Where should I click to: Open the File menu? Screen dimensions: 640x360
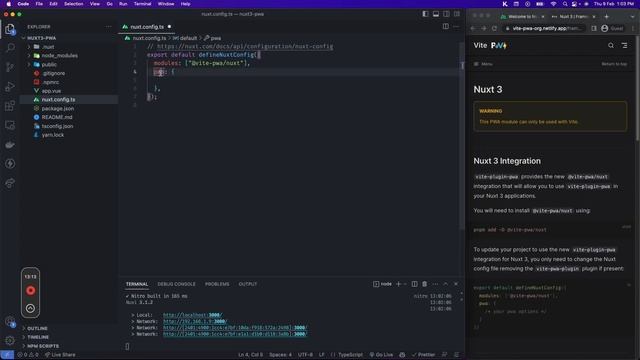point(39,4)
